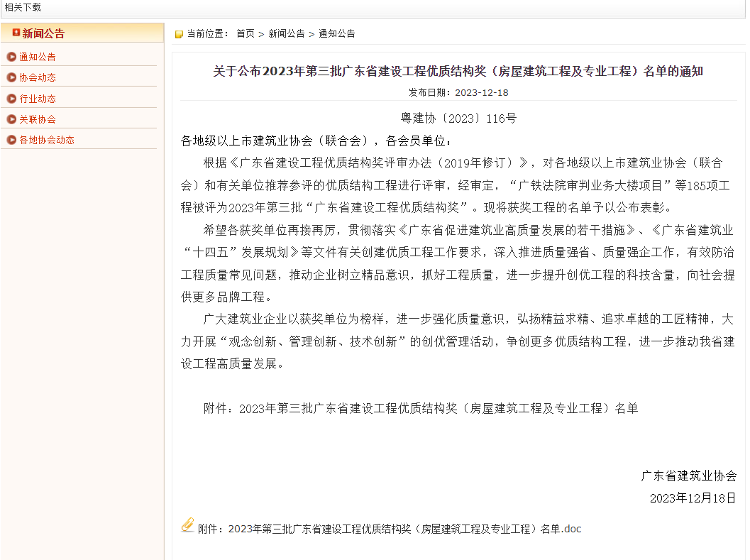The width and height of the screenshot is (750, 560).
Task: Open the 通知公告 sidebar link
Action: pos(38,57)
